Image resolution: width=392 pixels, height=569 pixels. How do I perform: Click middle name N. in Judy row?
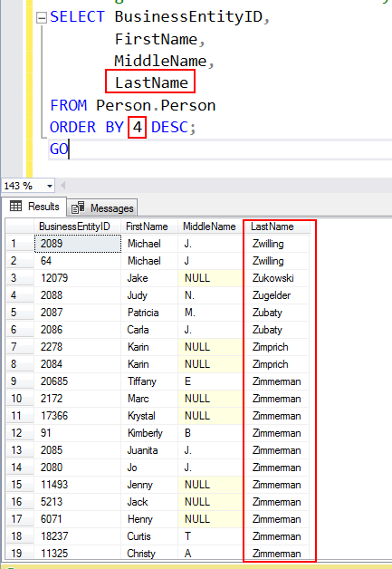click(210, 295)
